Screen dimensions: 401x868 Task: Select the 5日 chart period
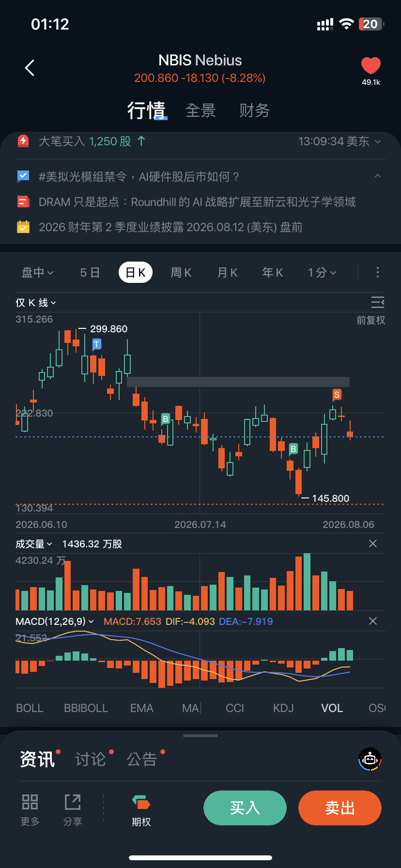(90, 273)
